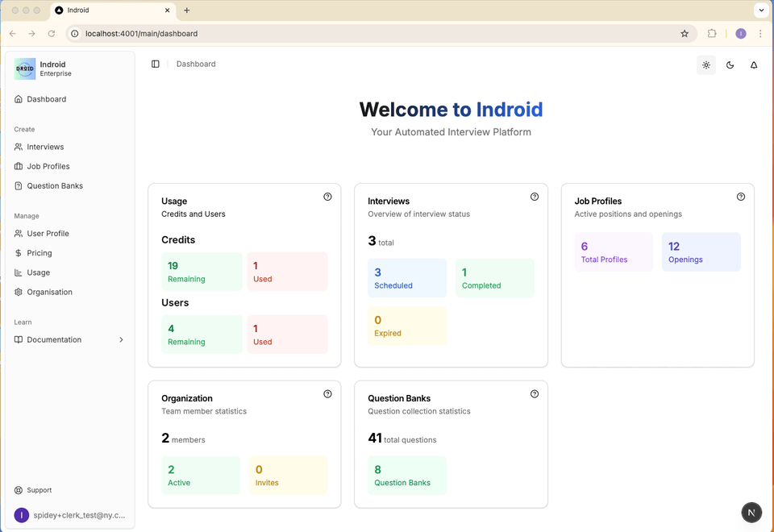Toggle the sidebar collapse icon
The image size is (774, 532).
pyautogui.click(x=156, y=64)
